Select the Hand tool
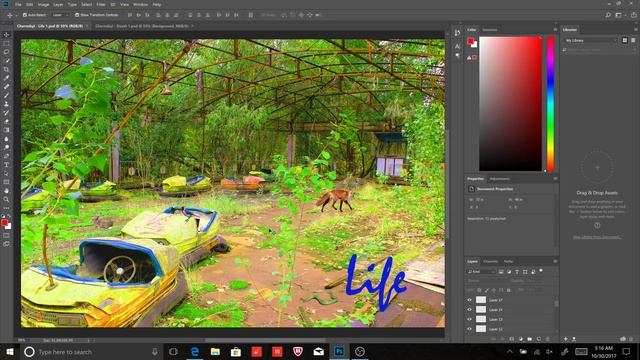 [6, 191]
